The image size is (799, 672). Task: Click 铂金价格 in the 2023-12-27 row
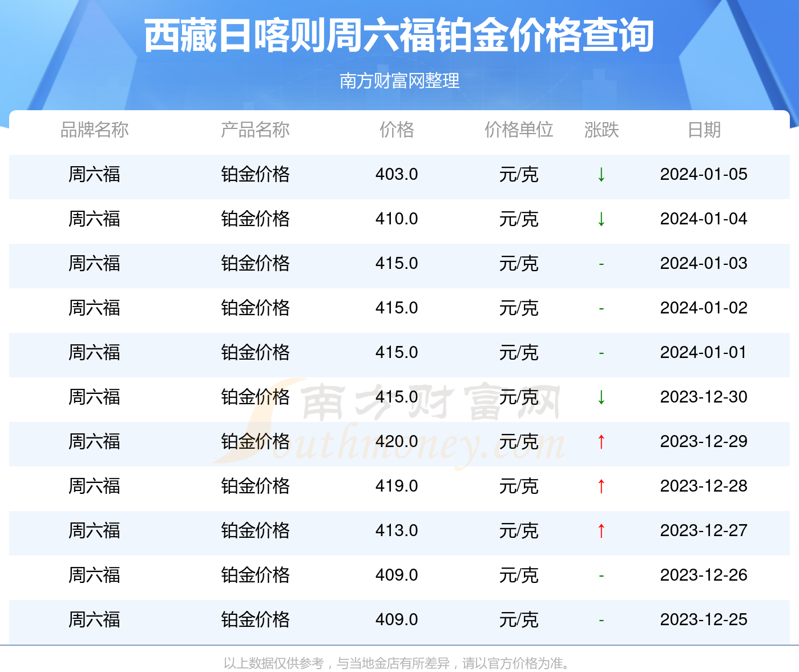(255, 530)
